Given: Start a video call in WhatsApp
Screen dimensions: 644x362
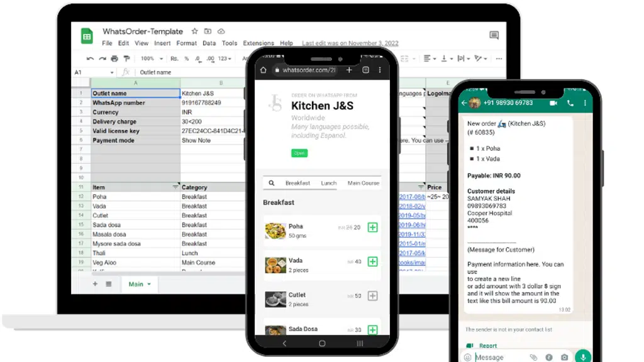Looking at the screenshot, I should [x=553, y=103].
